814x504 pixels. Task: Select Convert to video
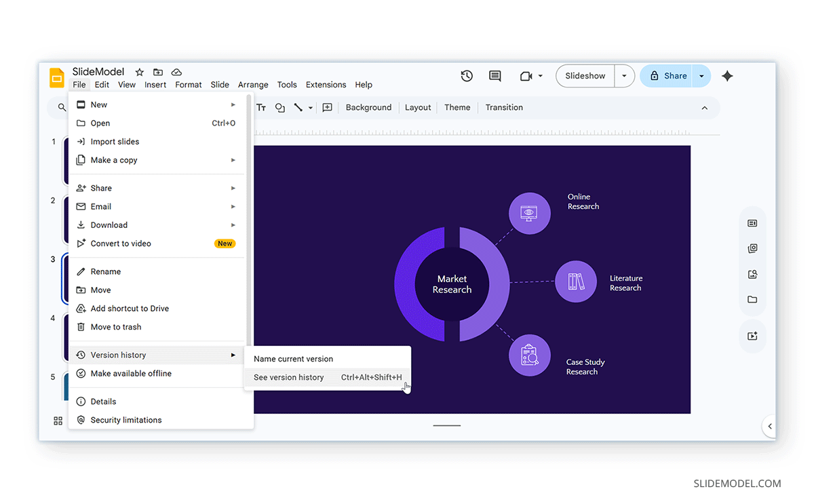[157, 244]
